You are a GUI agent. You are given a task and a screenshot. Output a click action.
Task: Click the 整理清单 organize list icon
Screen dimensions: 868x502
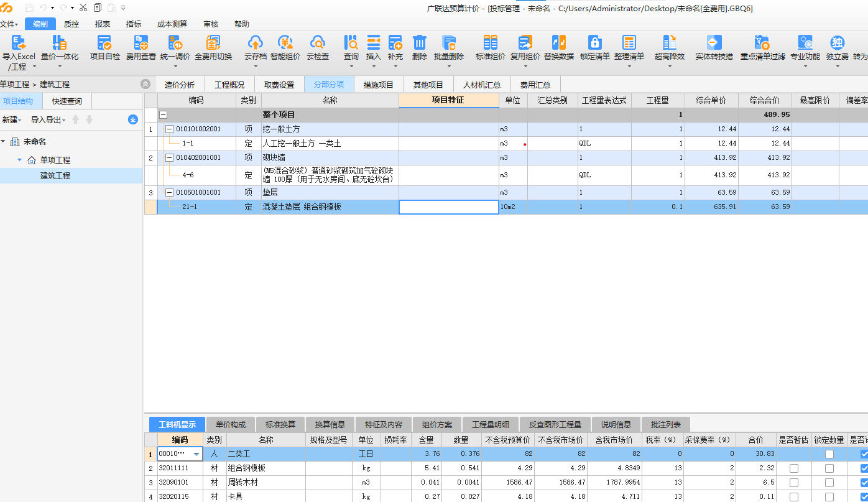[x=629, y=43]
